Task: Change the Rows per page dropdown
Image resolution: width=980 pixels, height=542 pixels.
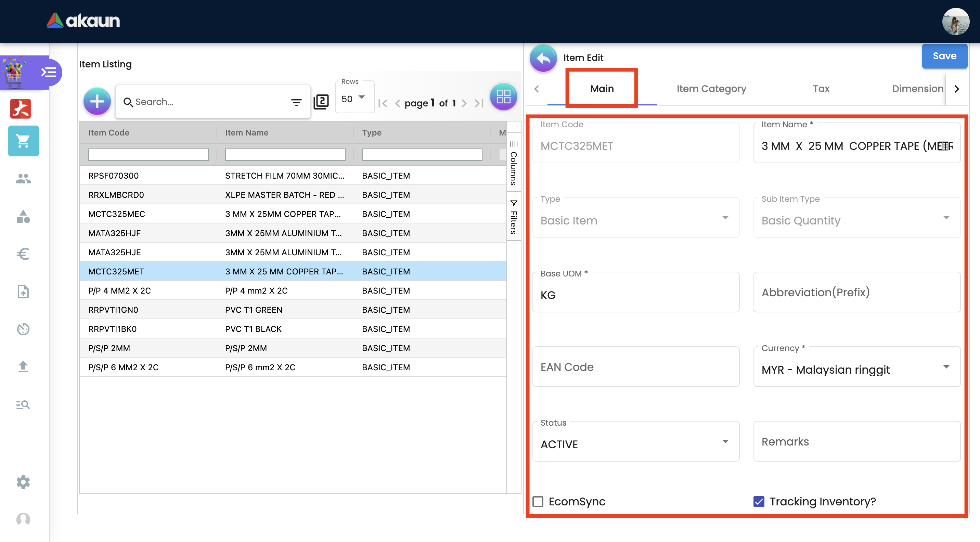Action: [354, 99]
